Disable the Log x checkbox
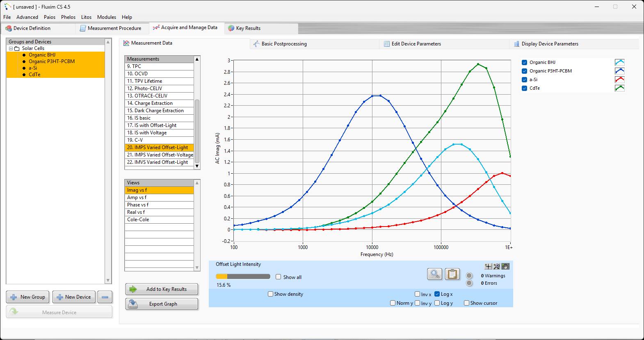The image size is (644, 340). 437,294
